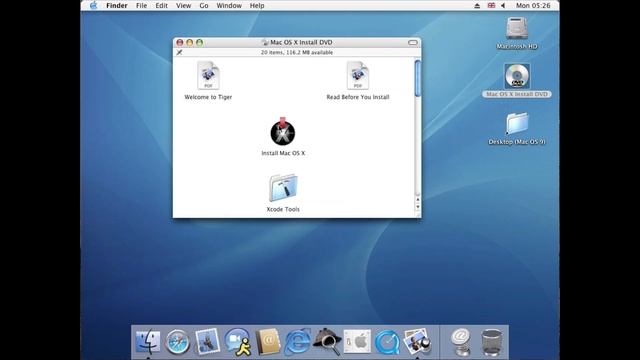The height and width of the screenshot is (360, 640).
Task: Toggle the toolbar with pill button
Action: [x=413, y=42]
